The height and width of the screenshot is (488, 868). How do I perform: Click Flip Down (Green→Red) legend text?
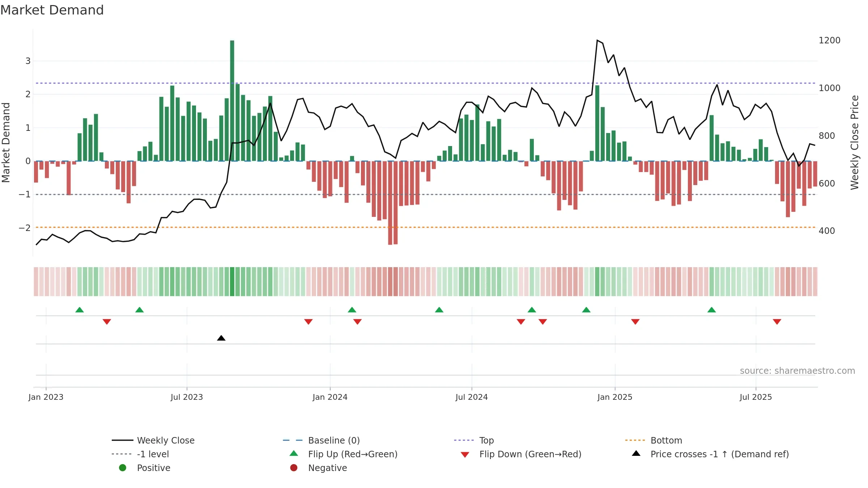[x=530, y=454]
